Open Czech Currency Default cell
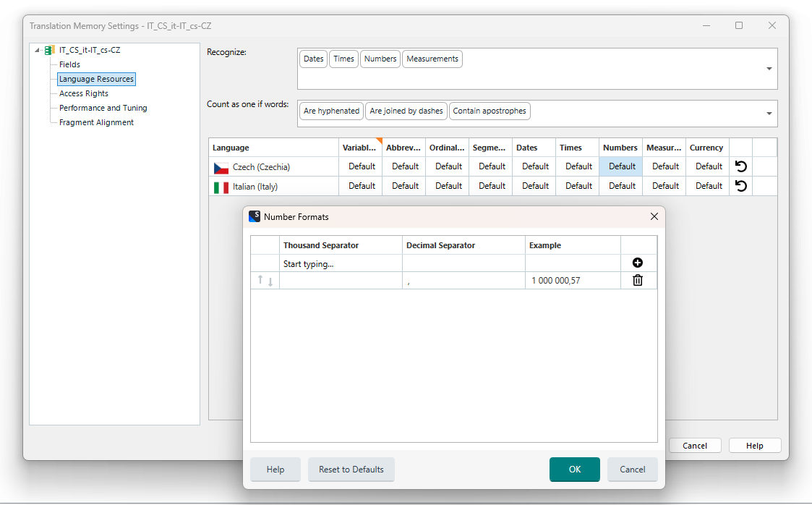The width and height of the screenshot is (812, 505). 707,166
